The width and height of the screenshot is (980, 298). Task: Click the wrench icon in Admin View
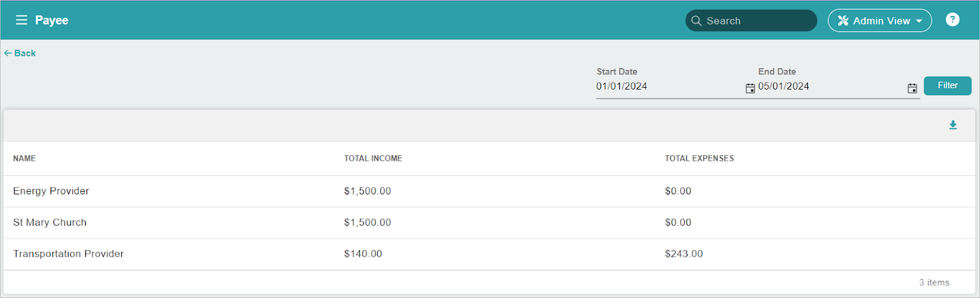click(843, 21)
